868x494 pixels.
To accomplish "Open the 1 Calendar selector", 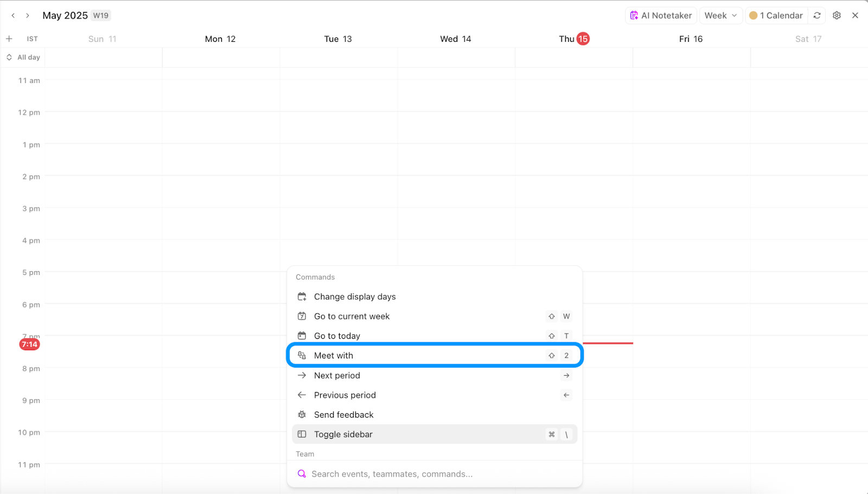I will (x=776, y=15).
